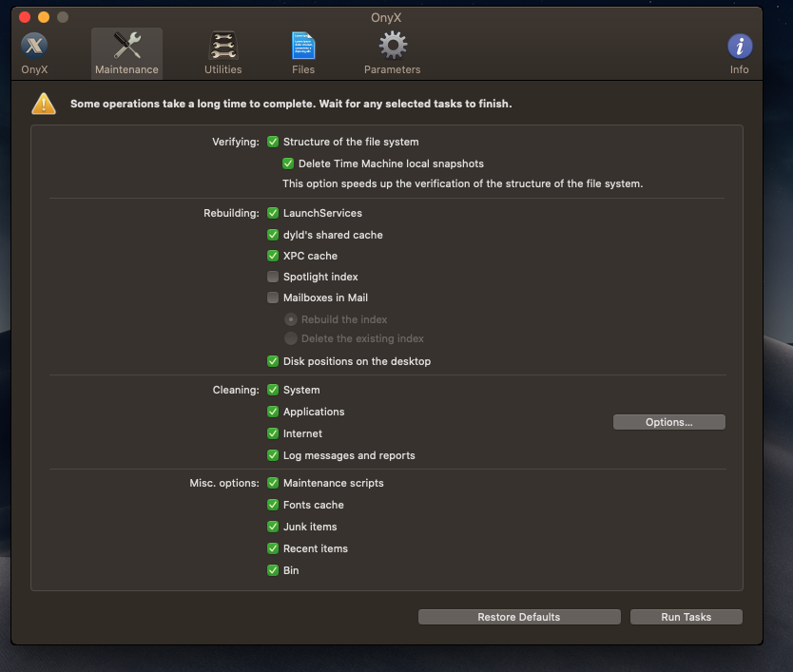This screenshot has height=672, width=793.
Task: Toggle dyld's shared cache checkbox
Action: click(273, 235)
